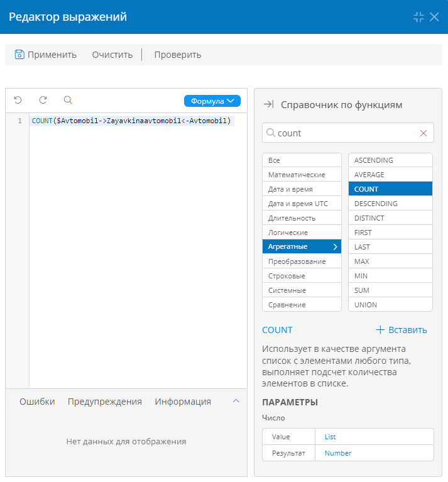Select the Длительность category
Image resolution: width=448 pixels, height=482 pixels.
(x=302, y=218)
